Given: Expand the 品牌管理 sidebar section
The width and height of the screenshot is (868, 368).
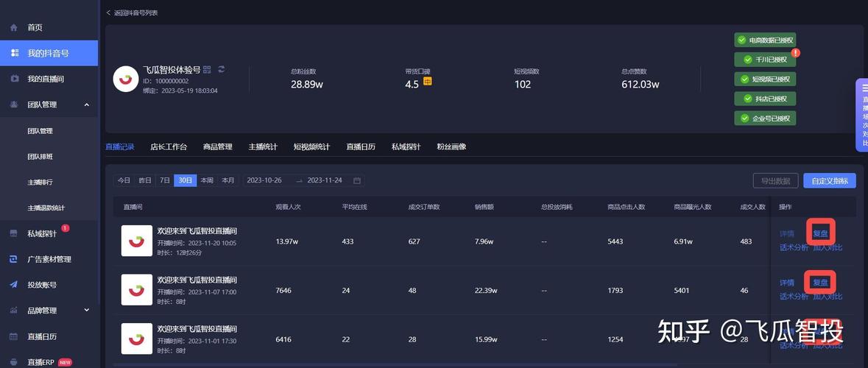Looking at the screenshot, I should [x=86, y=311].
